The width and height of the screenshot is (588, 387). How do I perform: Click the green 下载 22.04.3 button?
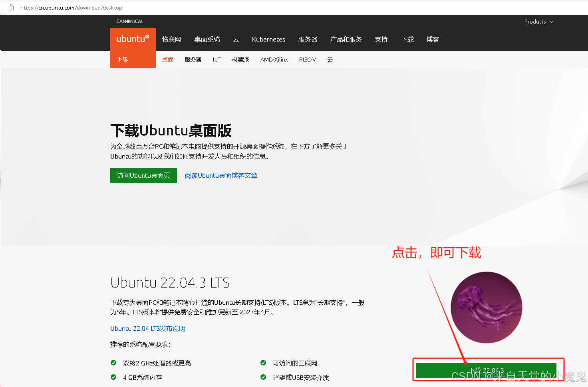(x=486, y=370)
